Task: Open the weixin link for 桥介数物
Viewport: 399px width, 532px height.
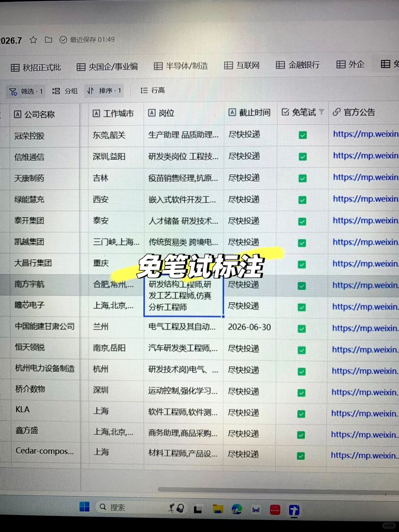Action: (365, 392)
